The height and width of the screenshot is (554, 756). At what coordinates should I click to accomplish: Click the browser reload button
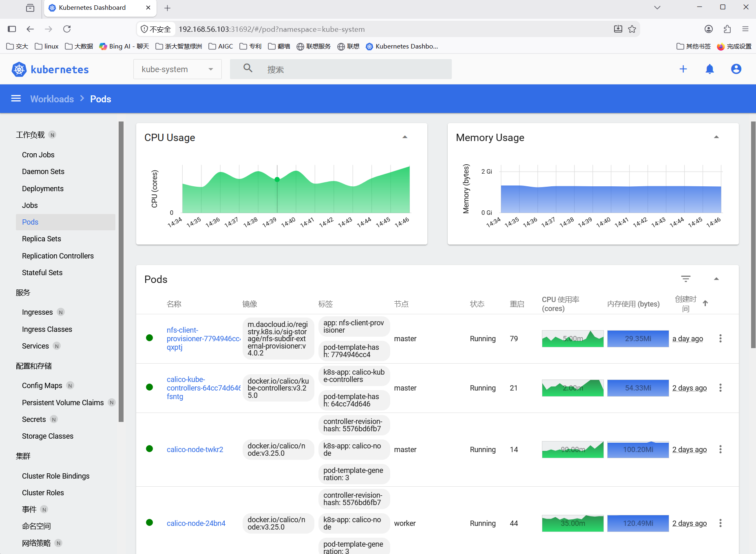[67, 29]
